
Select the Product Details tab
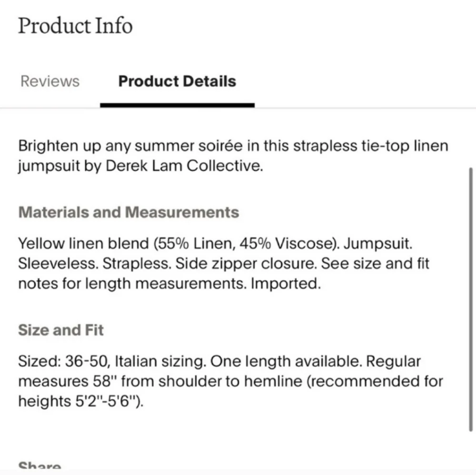click(x=177, y=81)
